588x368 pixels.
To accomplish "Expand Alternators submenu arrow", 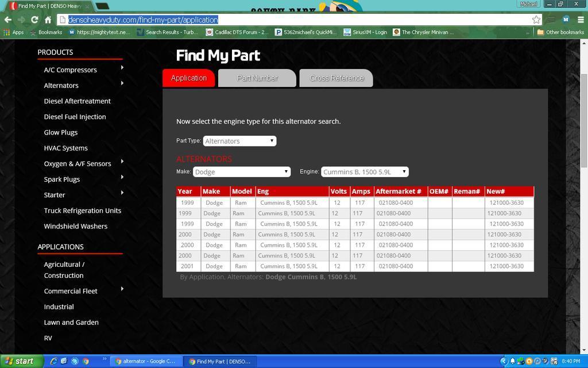I will tap(122, 83).
